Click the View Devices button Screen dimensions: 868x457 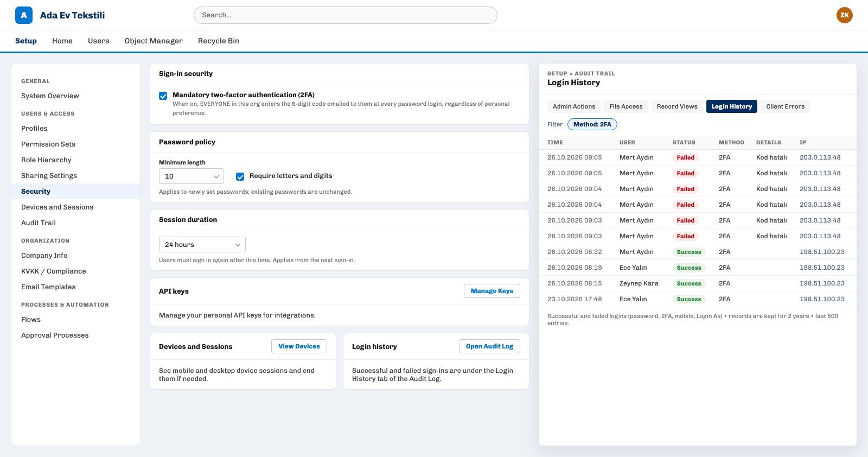coord(299,346)
